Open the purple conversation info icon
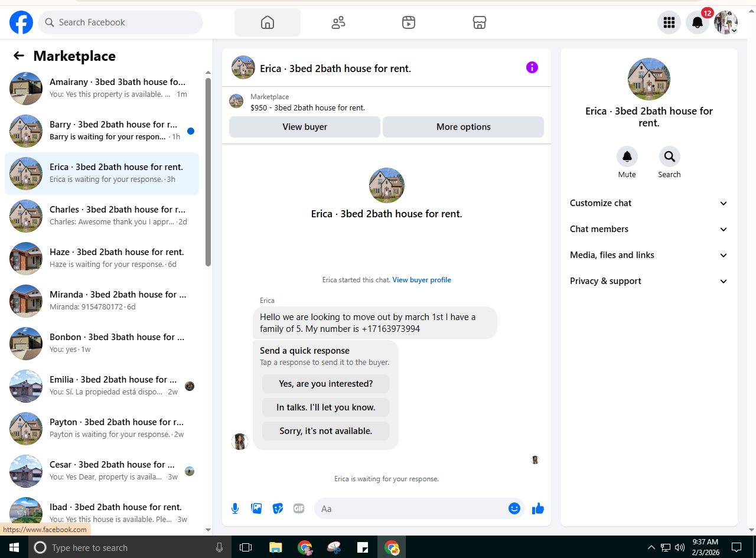This screenshot has height=558, width=756. (532, 67)
